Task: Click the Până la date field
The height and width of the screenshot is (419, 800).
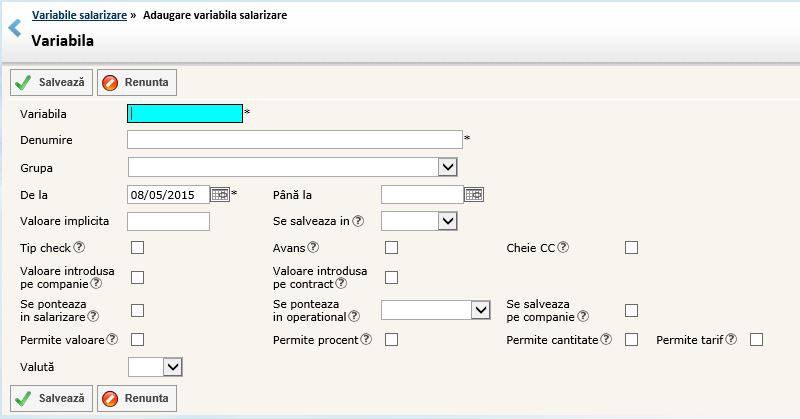Action: [422, 194]
